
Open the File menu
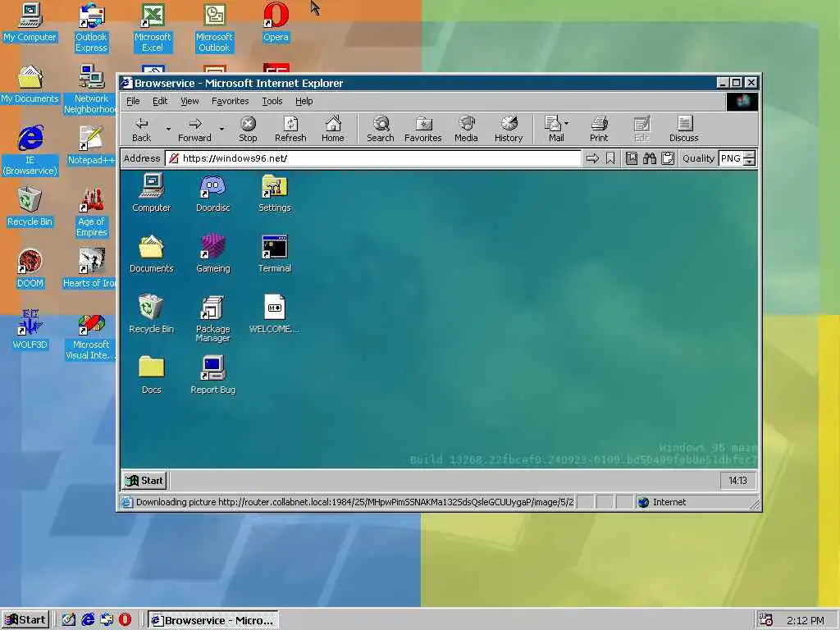[x=133, y=101]
